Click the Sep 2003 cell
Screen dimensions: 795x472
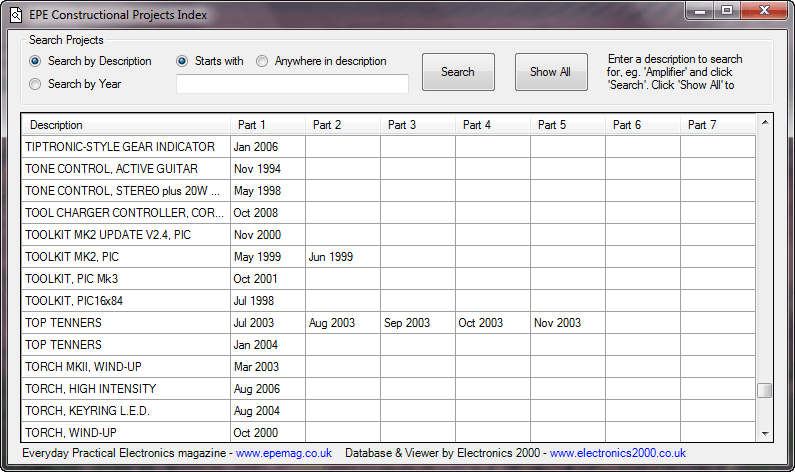coord(418,323)
